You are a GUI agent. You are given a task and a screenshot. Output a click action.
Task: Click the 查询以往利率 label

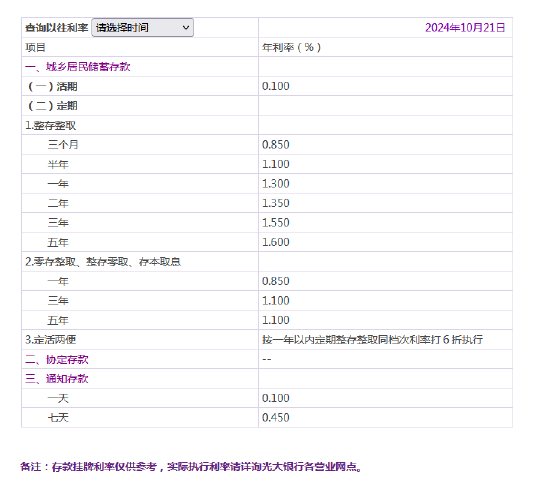coord(56,28)
